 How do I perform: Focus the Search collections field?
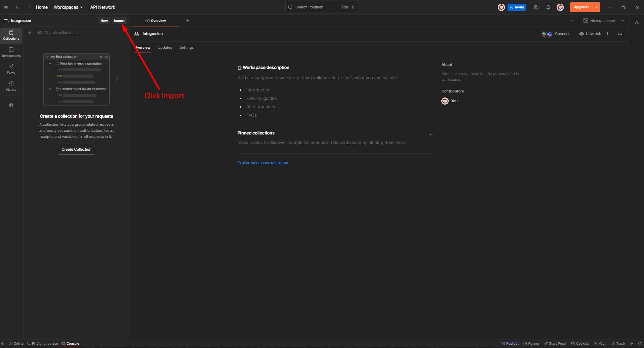[x=81, y=33]
